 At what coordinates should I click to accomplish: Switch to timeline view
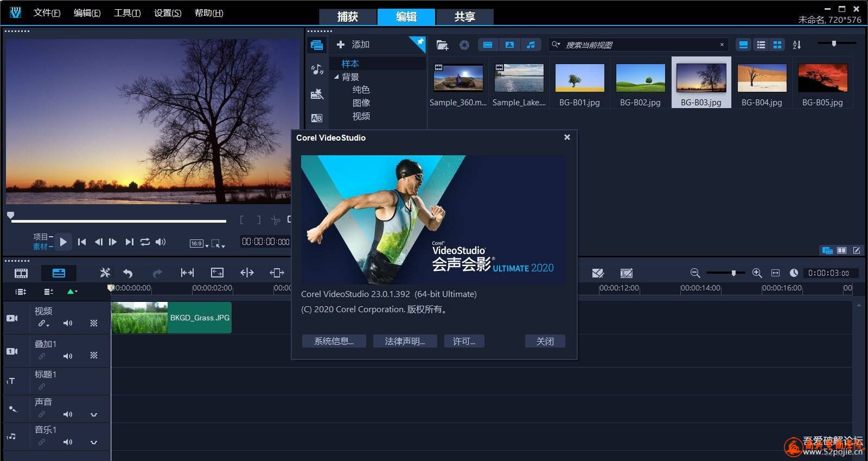tap(59, 273)
